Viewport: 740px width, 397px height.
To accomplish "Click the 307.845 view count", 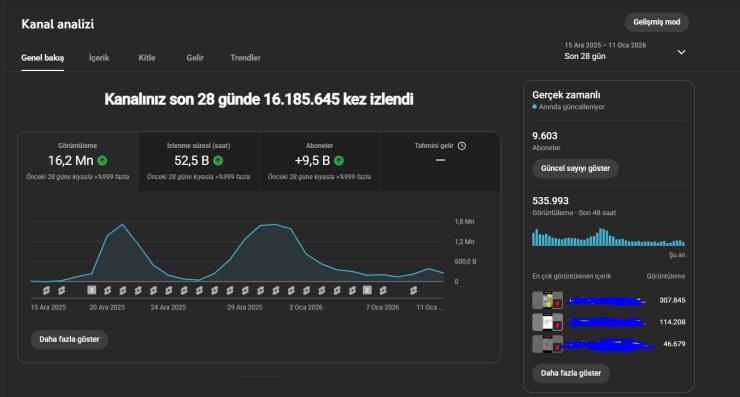I will (x=672, y=300).
